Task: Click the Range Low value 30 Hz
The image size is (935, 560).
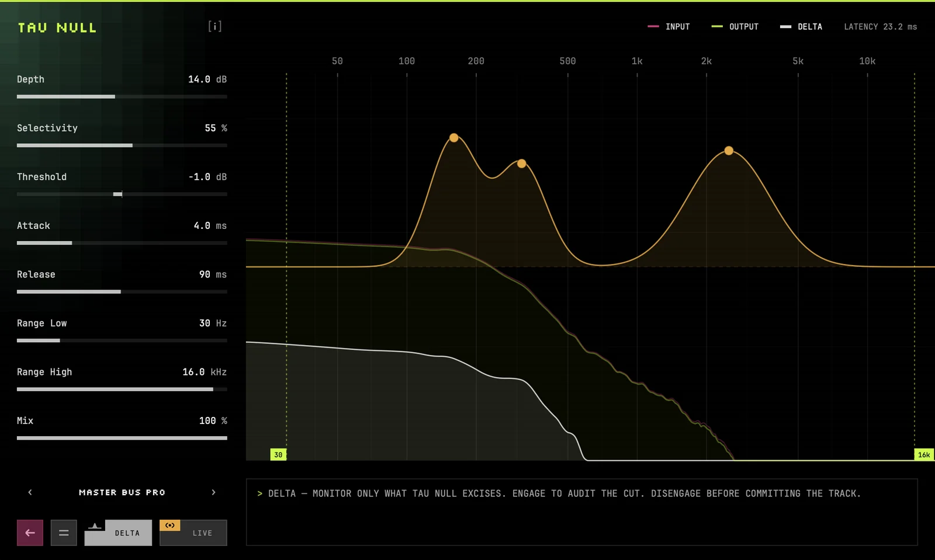Action: (213, 323)
